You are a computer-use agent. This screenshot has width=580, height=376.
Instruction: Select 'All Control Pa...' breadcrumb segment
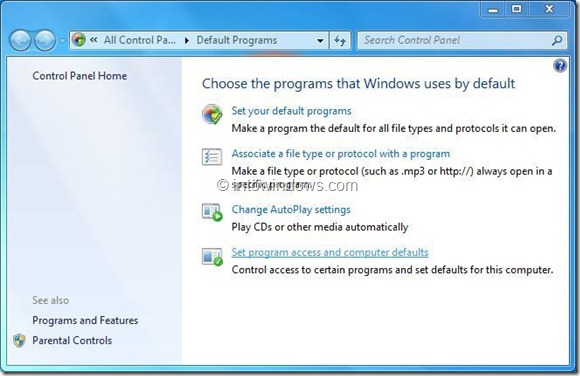pos(139,40)
